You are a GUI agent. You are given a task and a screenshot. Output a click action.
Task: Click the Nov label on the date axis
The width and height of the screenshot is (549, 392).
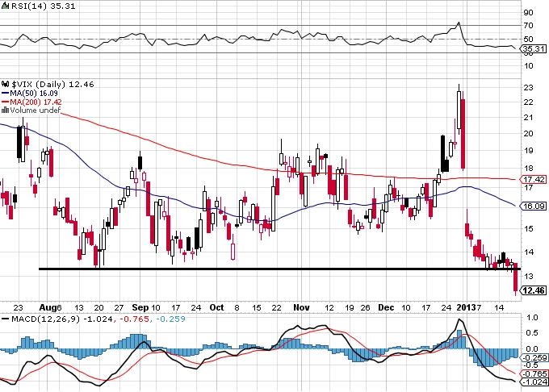click(300, 307)
